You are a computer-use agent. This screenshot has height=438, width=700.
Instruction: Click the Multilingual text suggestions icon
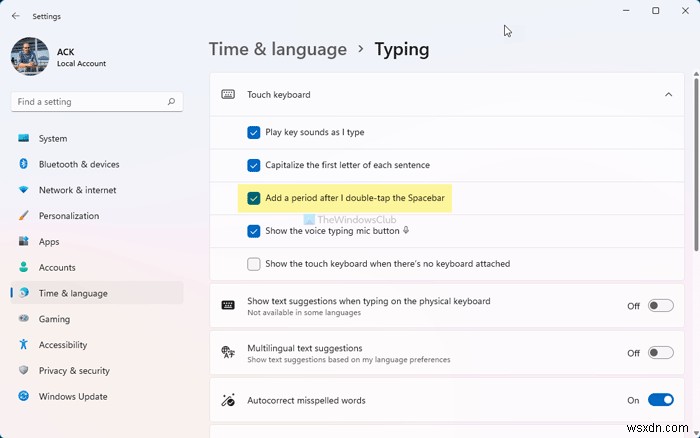(228, 352)
